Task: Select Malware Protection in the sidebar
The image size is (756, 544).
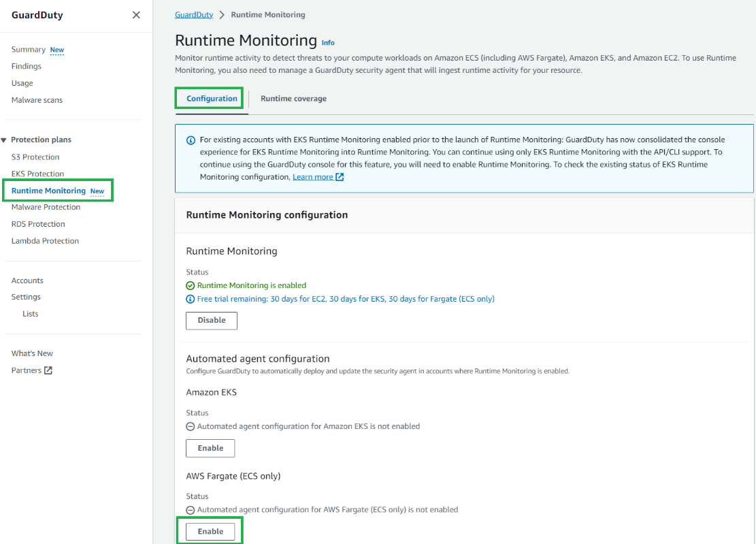Action: click(46, 206)
